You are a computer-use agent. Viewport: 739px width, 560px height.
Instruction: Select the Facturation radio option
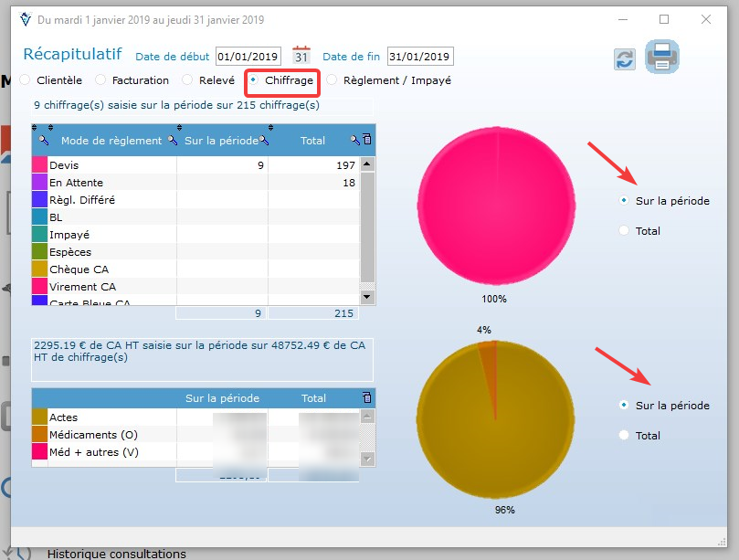coord(100,80)
